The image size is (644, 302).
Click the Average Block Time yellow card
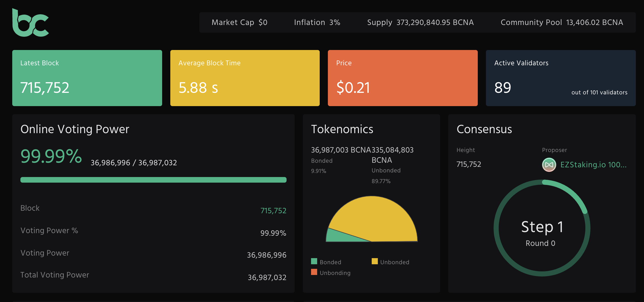pos(245,78)
